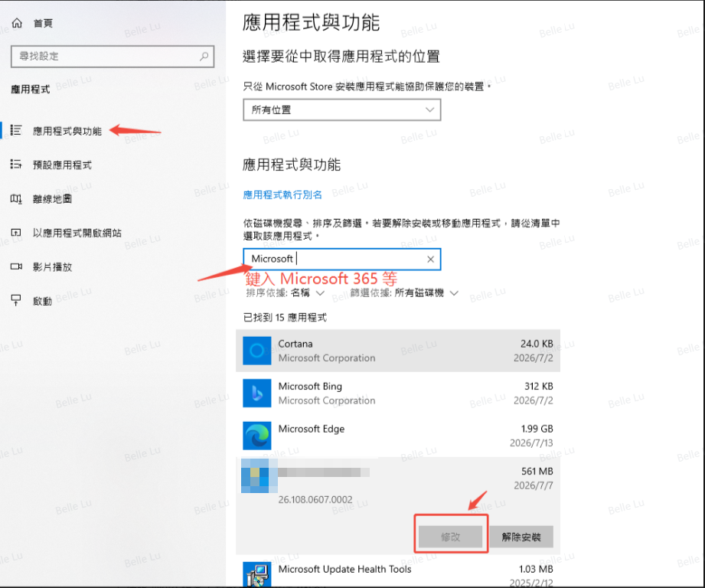Select Microsoft Edge app name
Screen dimensions: 705x588
tap(311, 429)
